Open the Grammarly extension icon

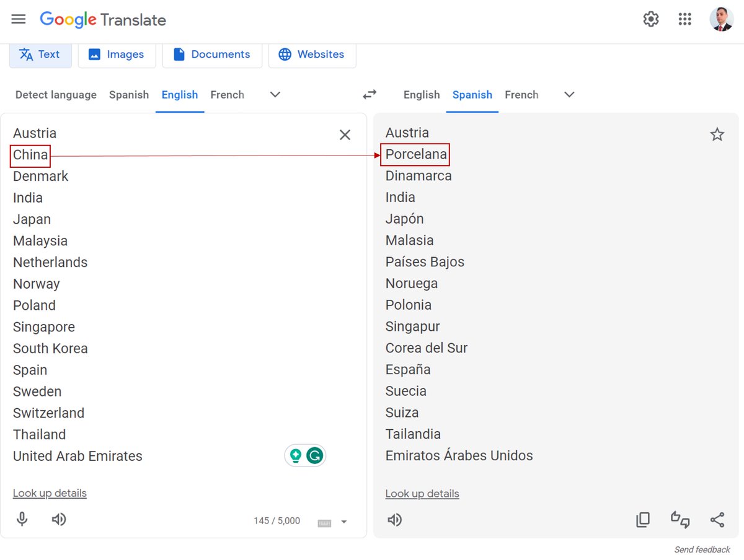pos(315,456)
